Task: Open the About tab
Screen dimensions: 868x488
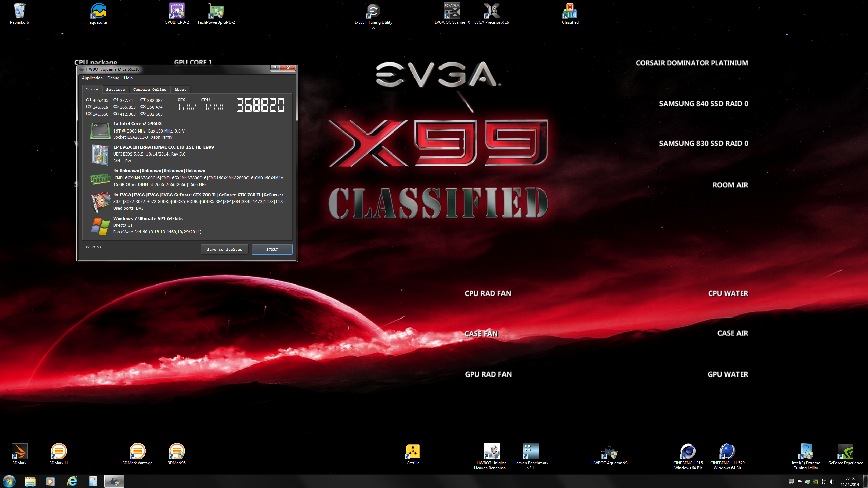Action: (180, 90)
